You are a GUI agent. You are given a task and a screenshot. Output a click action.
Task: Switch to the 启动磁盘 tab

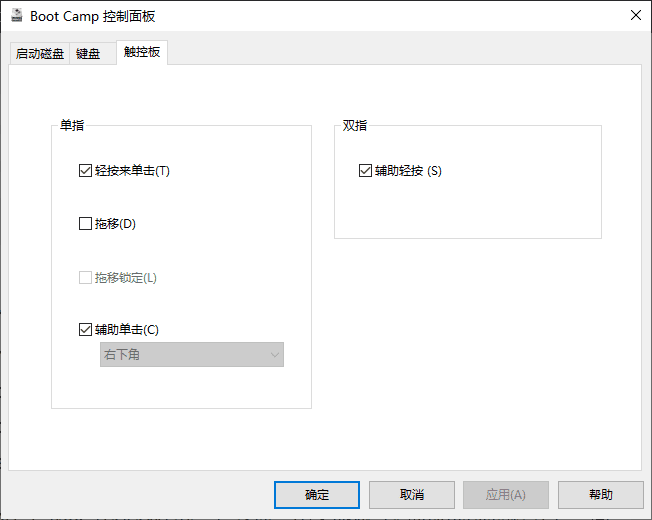click(40, 54)
